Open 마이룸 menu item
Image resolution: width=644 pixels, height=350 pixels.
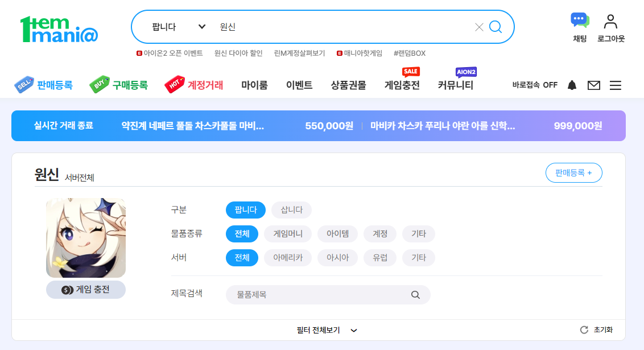click(254, 85)
